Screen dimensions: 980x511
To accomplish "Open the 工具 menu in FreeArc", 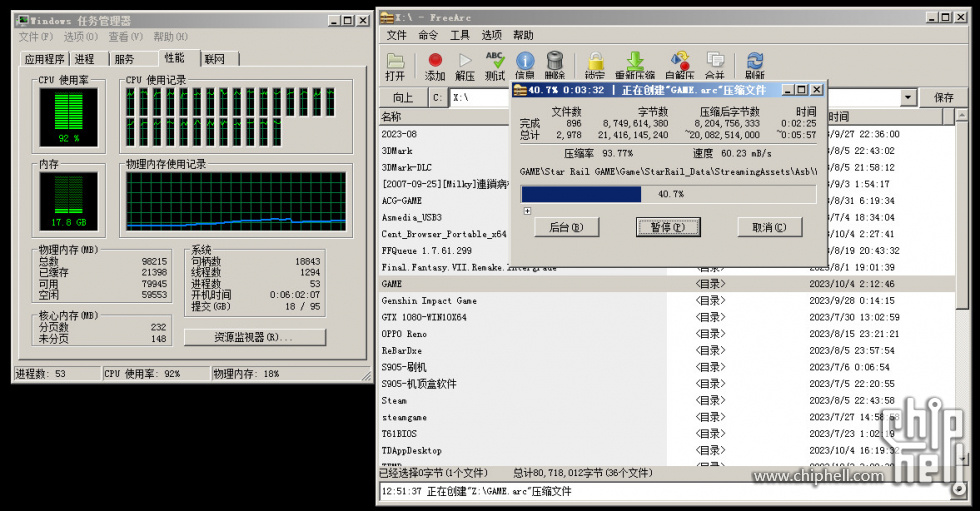I will point(460,35).
